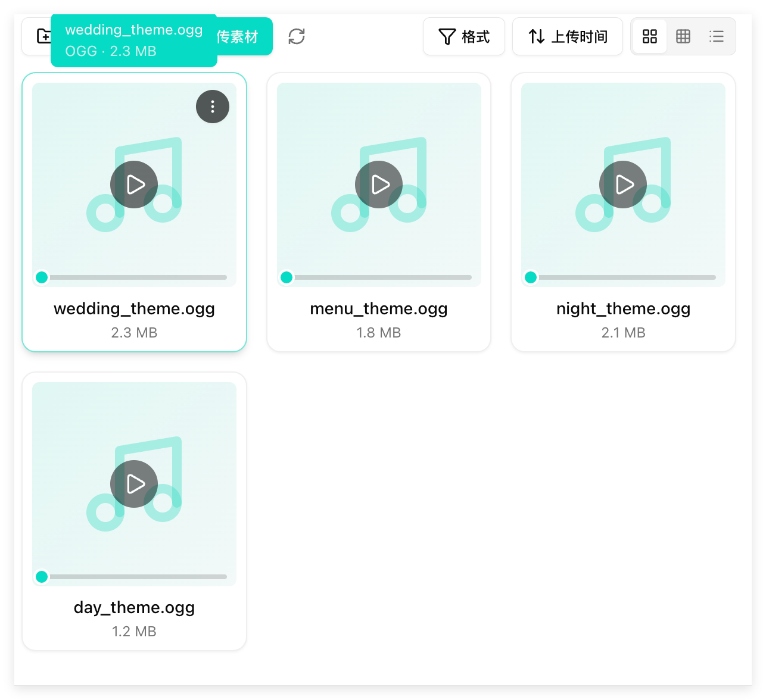Screen dimensions: 766x700
Task: Select the day_theme.ogg file name
Action: tap(134, 607)
